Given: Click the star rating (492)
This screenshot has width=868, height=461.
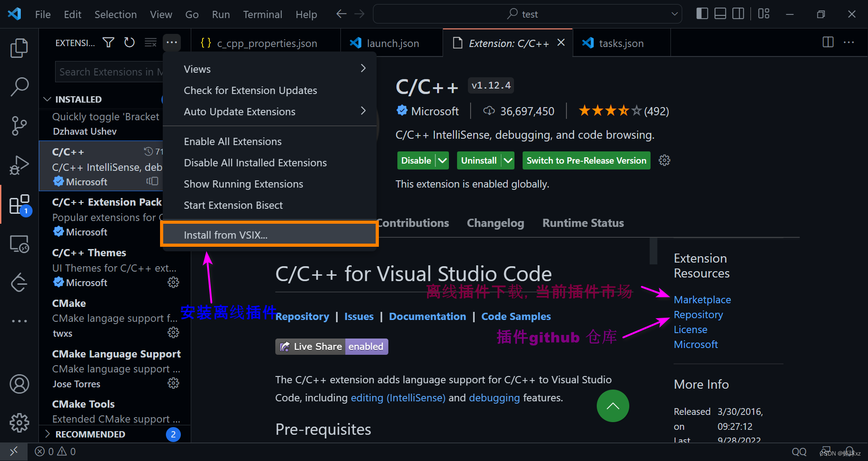Looking at the screenshot, I should pos(624,111).
